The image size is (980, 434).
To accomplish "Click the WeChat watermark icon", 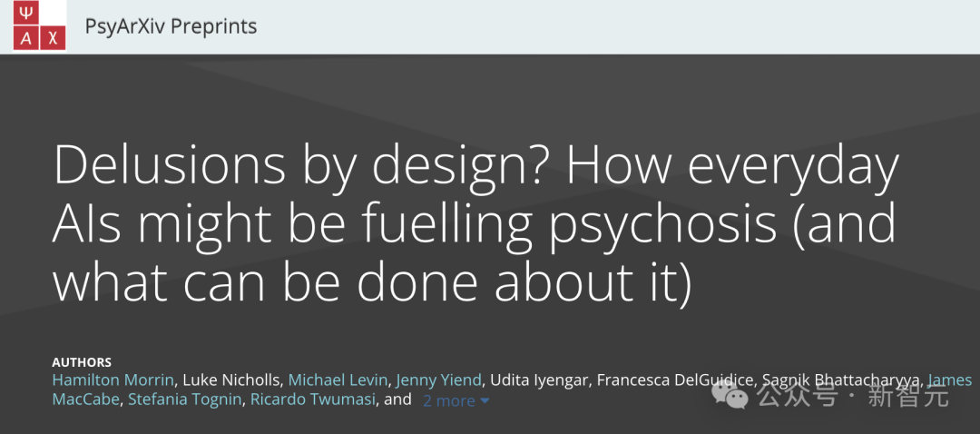I will [730, 395].
